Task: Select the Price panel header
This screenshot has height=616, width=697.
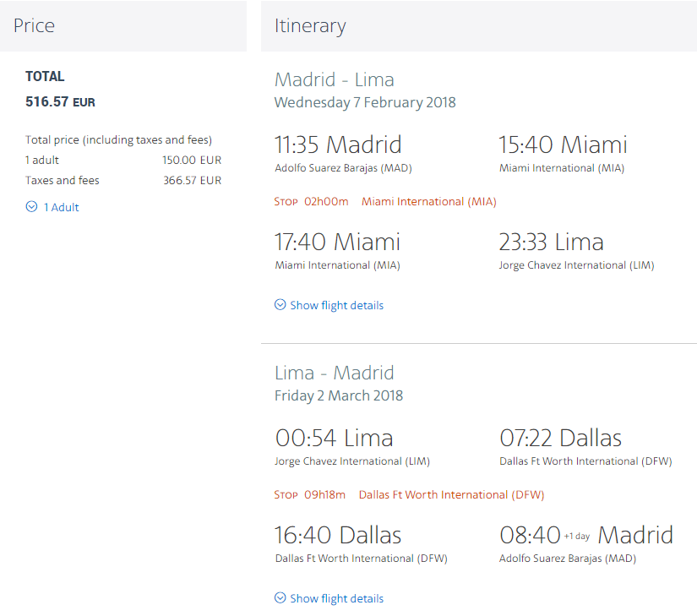Action: (123, 26)
